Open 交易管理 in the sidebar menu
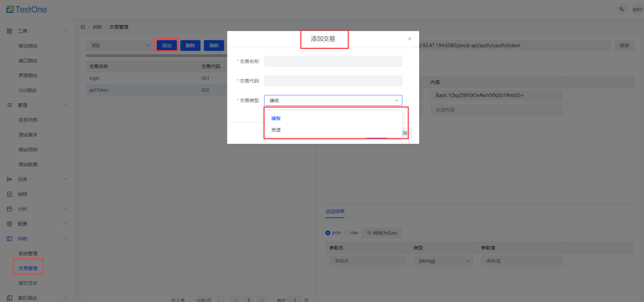Screen dimensions: 644x302 click(x=28, y=268)
